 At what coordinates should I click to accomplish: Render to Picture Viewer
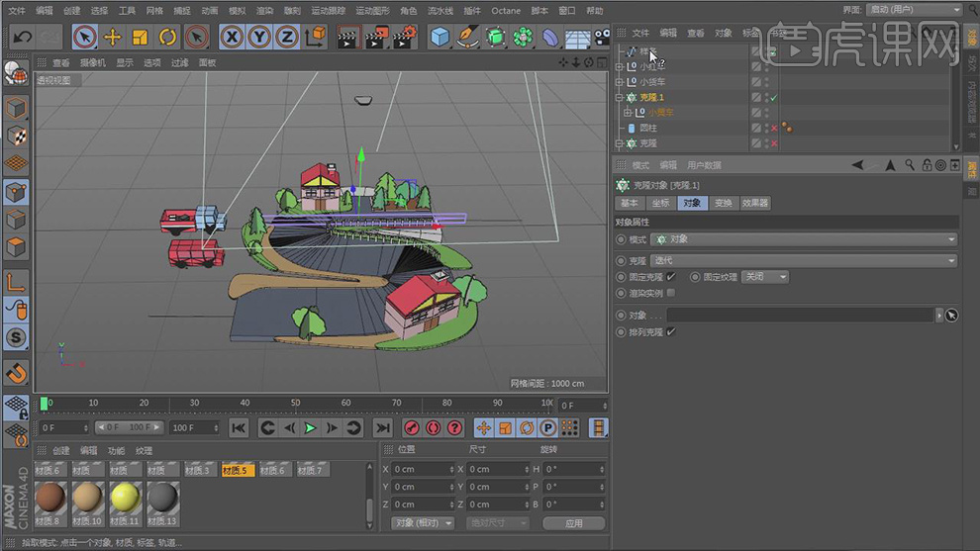click(x=376, y=37)
